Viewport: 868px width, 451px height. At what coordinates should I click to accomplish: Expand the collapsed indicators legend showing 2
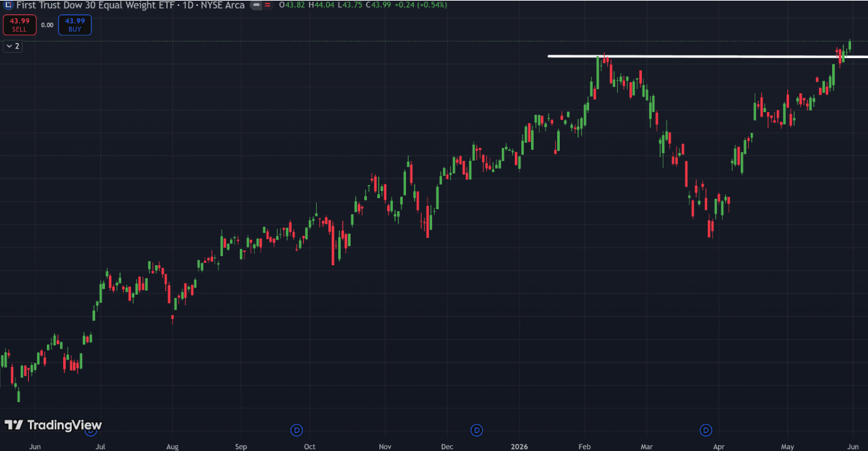click(13, 46)
